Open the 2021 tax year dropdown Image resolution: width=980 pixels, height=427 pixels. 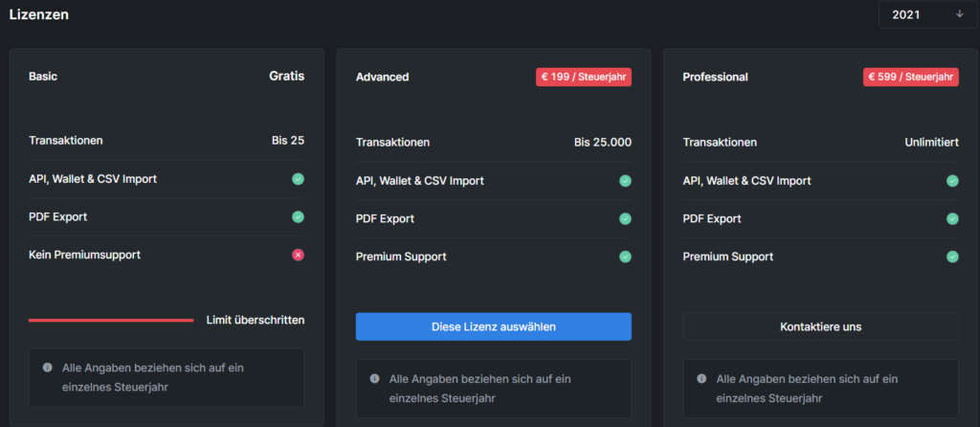927,14
